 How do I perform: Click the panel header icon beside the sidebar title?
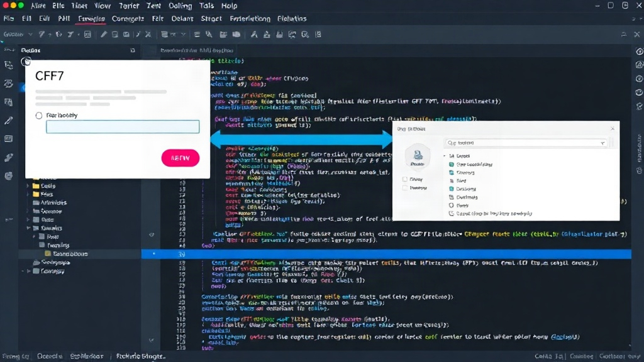[132, 50]
